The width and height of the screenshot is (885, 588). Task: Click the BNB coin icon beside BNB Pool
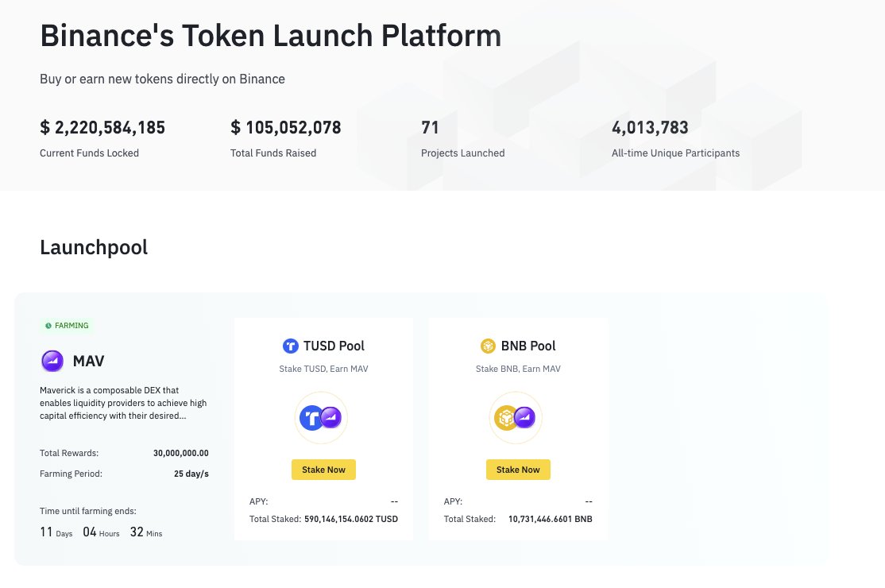488,346
